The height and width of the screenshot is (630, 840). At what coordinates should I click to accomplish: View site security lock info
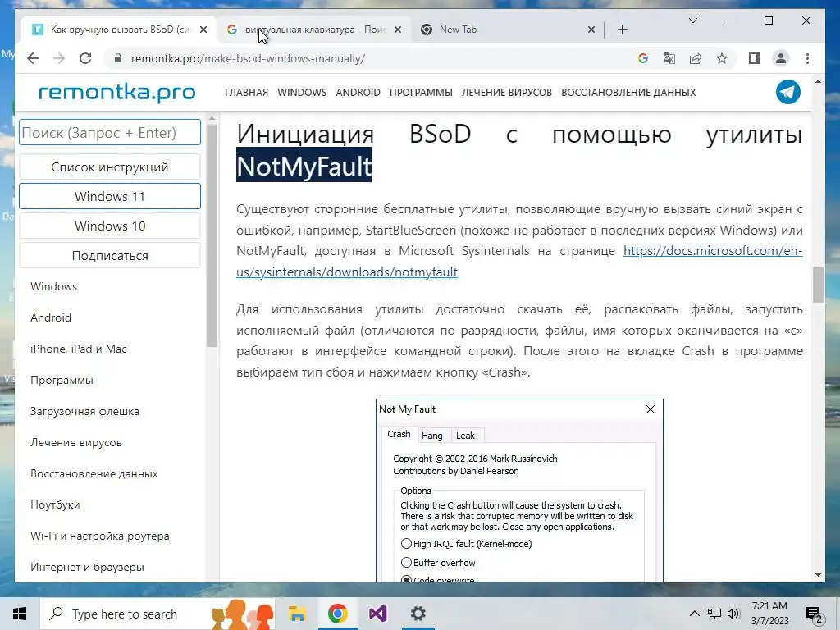click(x=118, y=58)
